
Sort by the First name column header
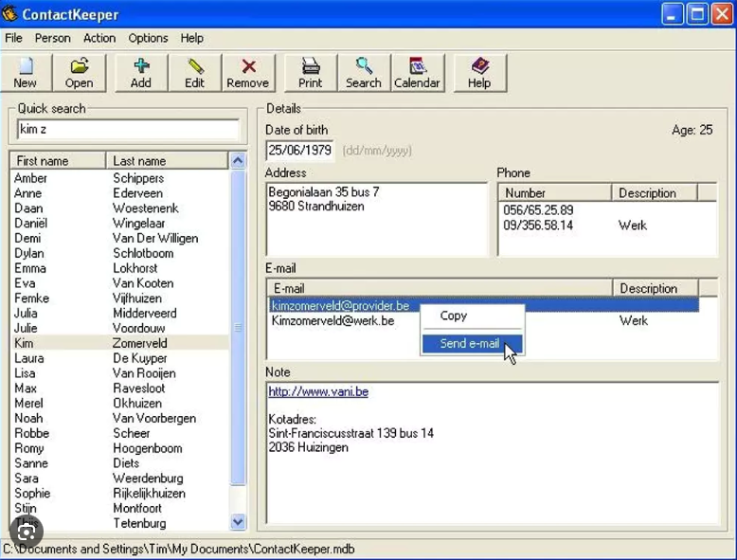(59, 161)
